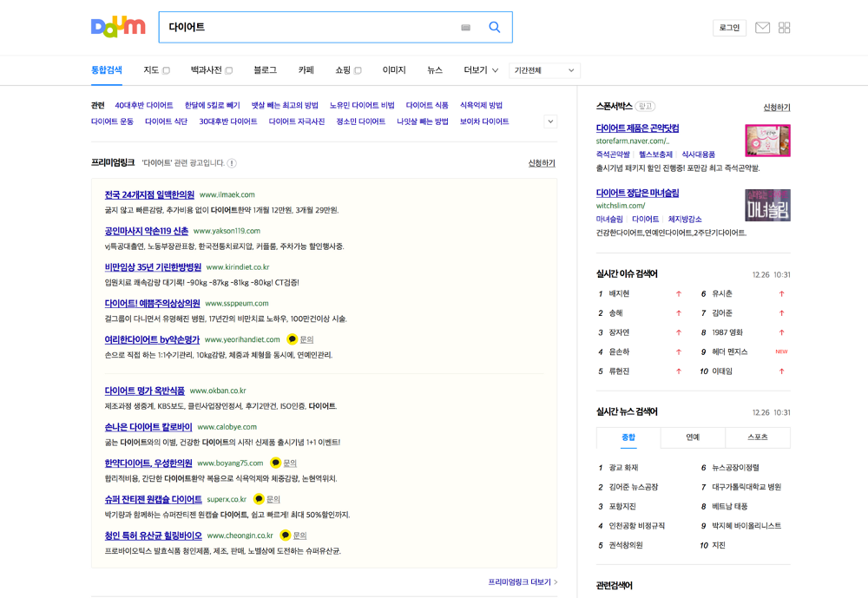Viewport: 868px width, 598px height.
Task: Click the magnifier search icon
Action: tap(495, 27)
